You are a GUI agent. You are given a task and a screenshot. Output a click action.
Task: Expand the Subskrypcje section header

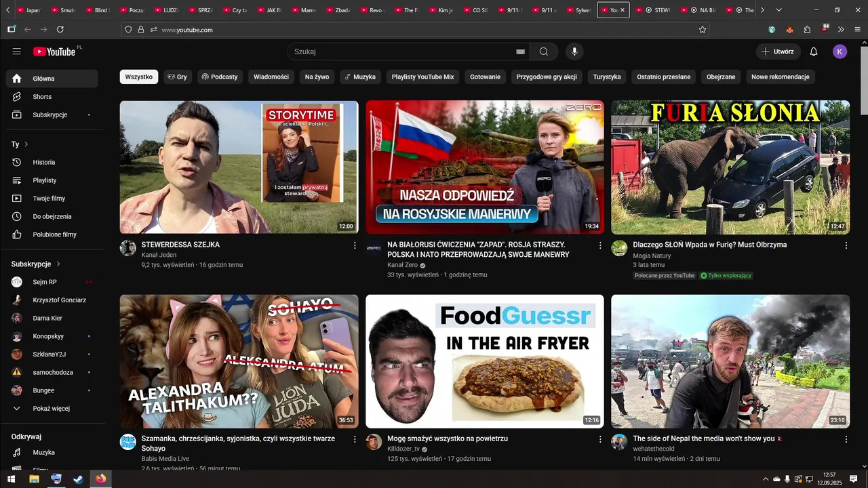(x=36, y=264)
